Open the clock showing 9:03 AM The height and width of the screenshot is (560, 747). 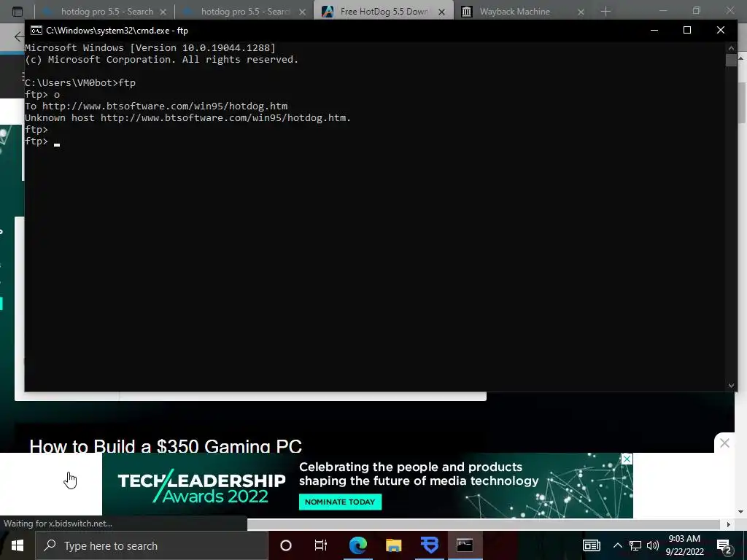click(x=684, y=545)
